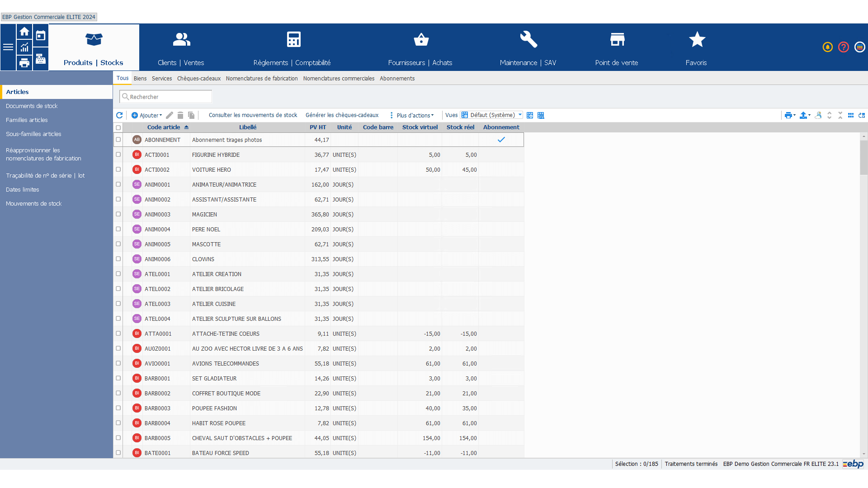Tick the checkbox for ANIM0003 MAGICIEN
Image resolution: width=868 pixels, height=488 pixels.
118,214
